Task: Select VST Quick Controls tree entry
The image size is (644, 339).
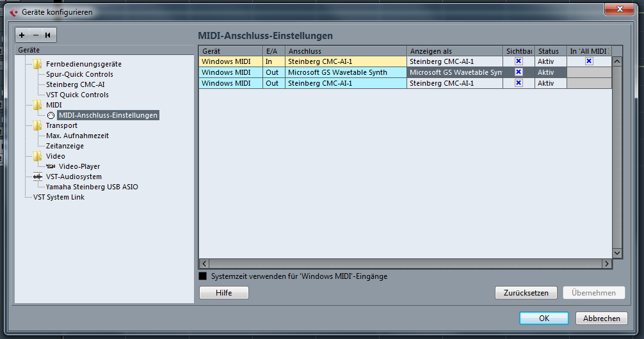Action: tap(77, 95)
